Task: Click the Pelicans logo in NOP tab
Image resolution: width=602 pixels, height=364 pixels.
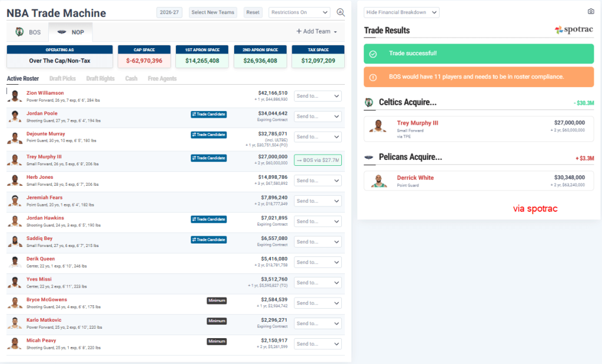Action: tap(61, 32)
